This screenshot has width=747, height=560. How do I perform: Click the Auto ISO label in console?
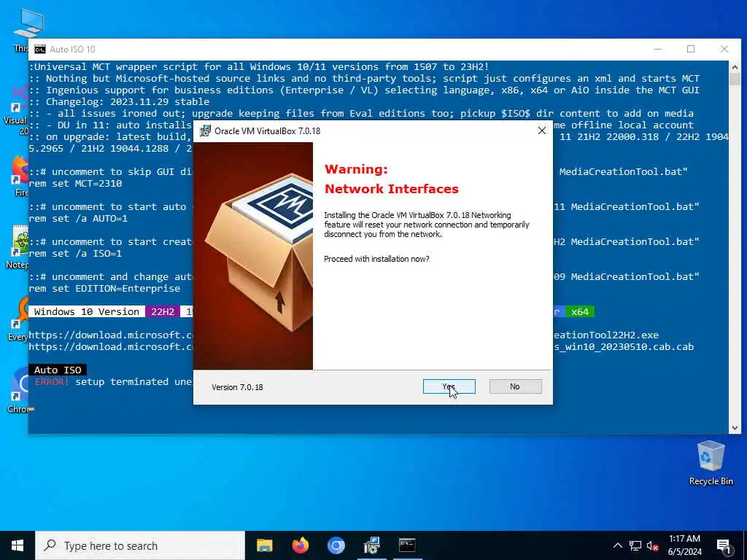[x=58, y=370]
